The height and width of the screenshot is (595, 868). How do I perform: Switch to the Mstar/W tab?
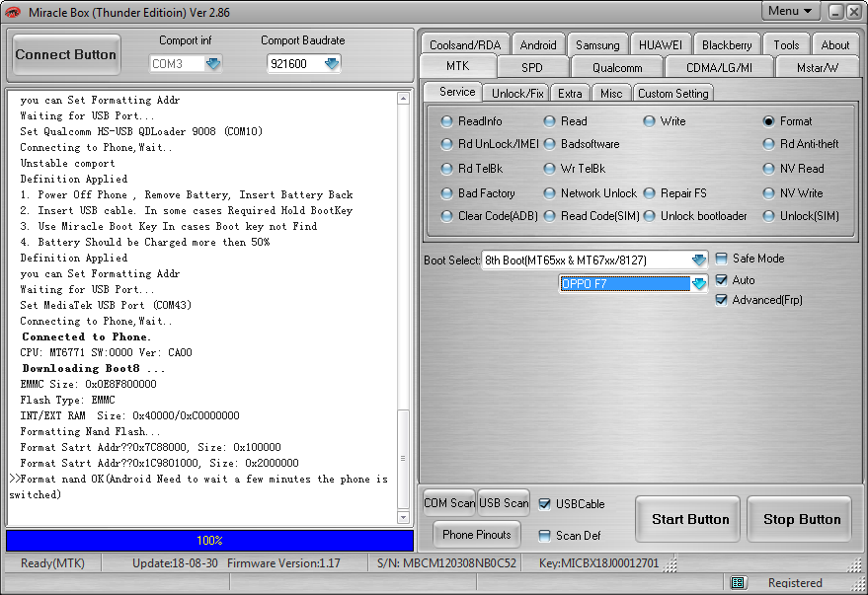tap(818, 67)
